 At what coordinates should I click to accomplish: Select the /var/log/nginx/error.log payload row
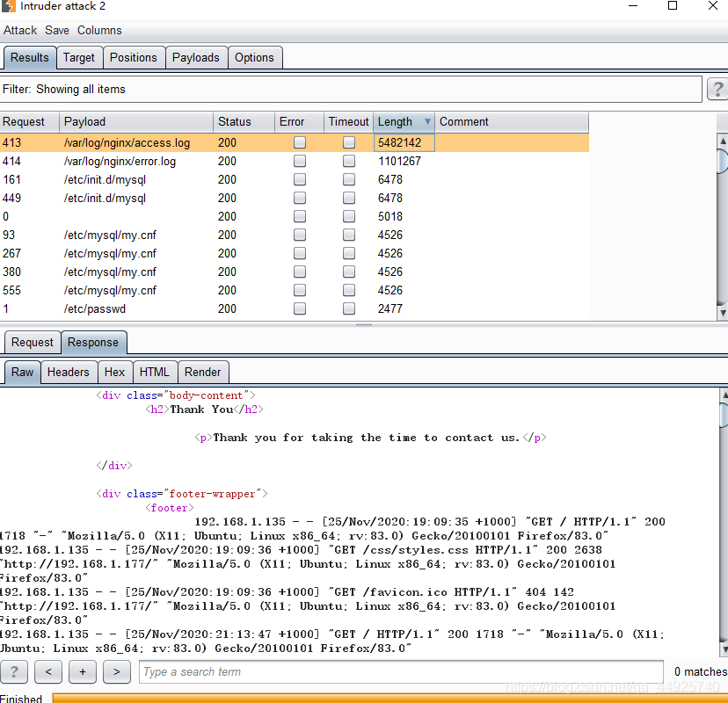(295, 161)
